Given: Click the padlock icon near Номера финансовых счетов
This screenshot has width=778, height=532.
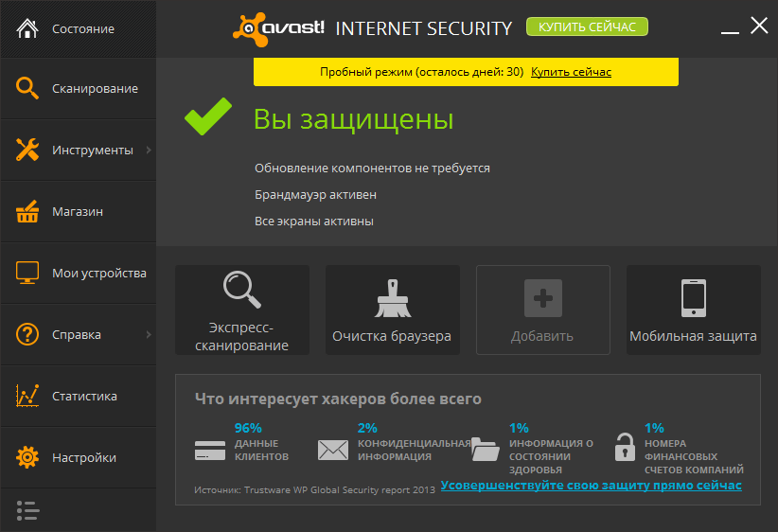Looking at the screenshot, I should click(x=625, y=447).
